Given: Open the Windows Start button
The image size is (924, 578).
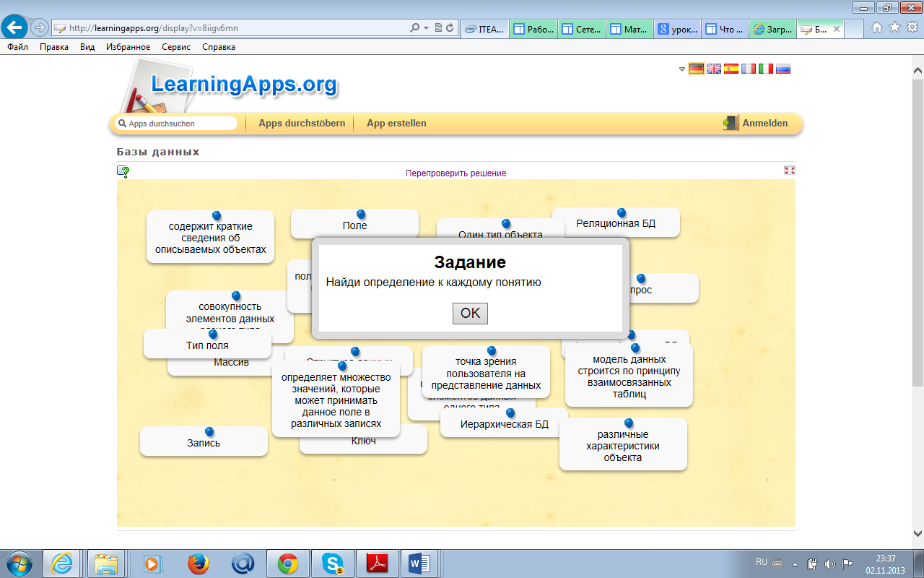Looking at the screenshot, I should coord(19,564).
